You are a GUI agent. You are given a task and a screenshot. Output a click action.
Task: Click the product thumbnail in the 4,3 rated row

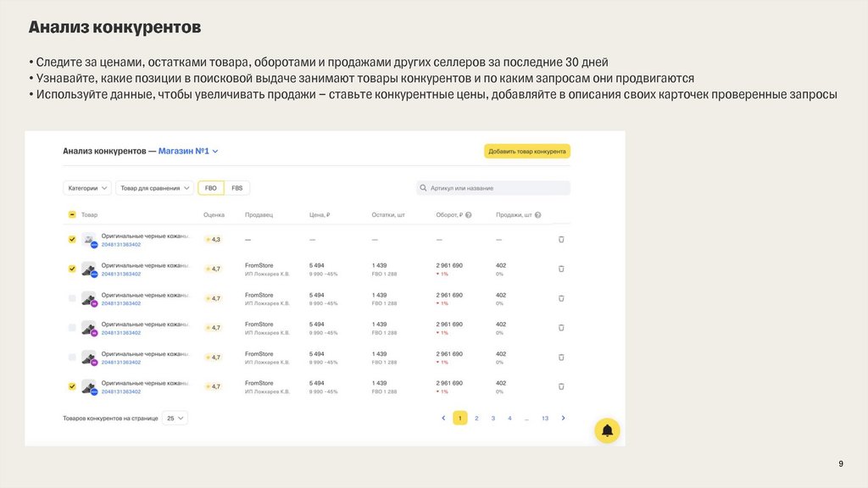[x=88, y=240]
